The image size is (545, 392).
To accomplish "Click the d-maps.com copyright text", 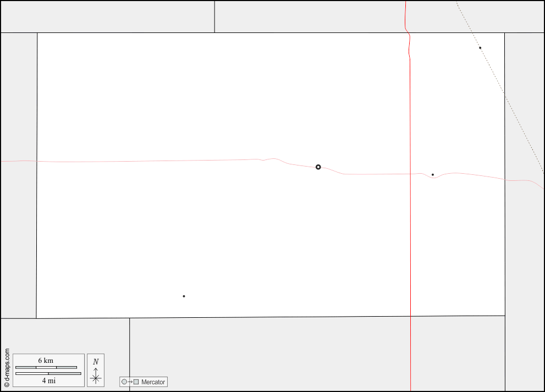I will 7,368.
